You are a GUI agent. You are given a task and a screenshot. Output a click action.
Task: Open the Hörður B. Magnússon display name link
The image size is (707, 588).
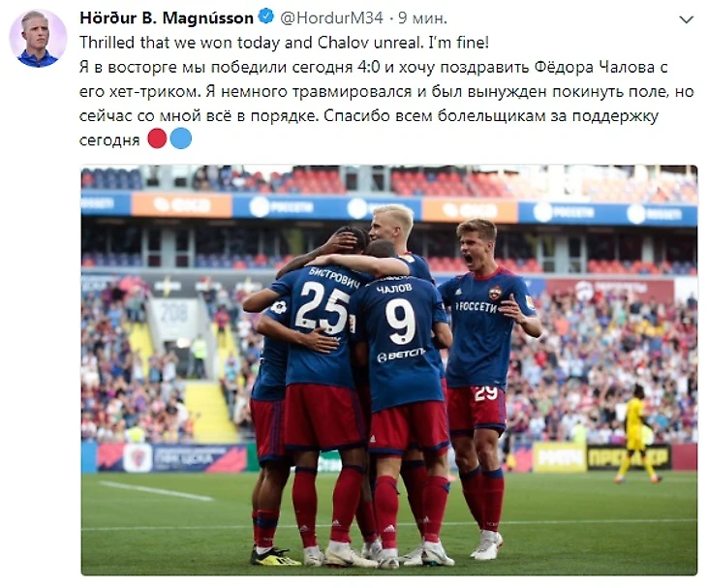[x=167, y=18]
